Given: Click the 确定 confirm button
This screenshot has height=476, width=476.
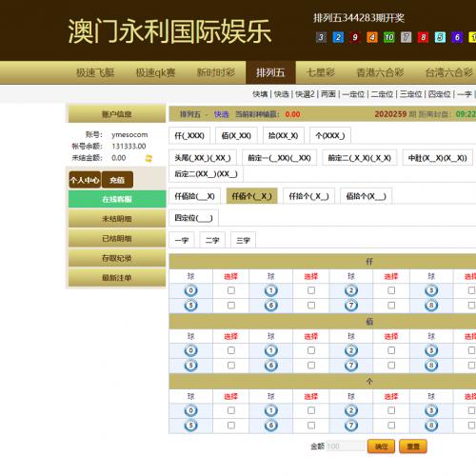Looking at the screenshot, I should pos(381,446).
